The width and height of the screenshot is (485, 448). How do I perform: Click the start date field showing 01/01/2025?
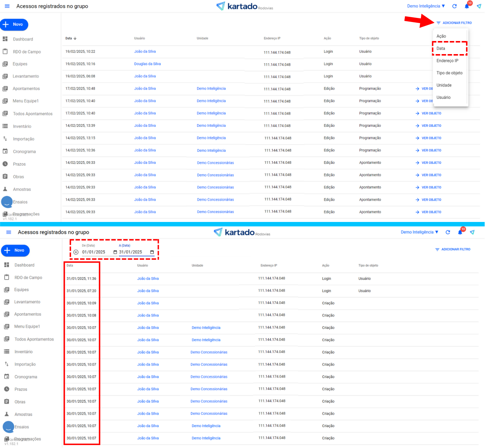94,252
